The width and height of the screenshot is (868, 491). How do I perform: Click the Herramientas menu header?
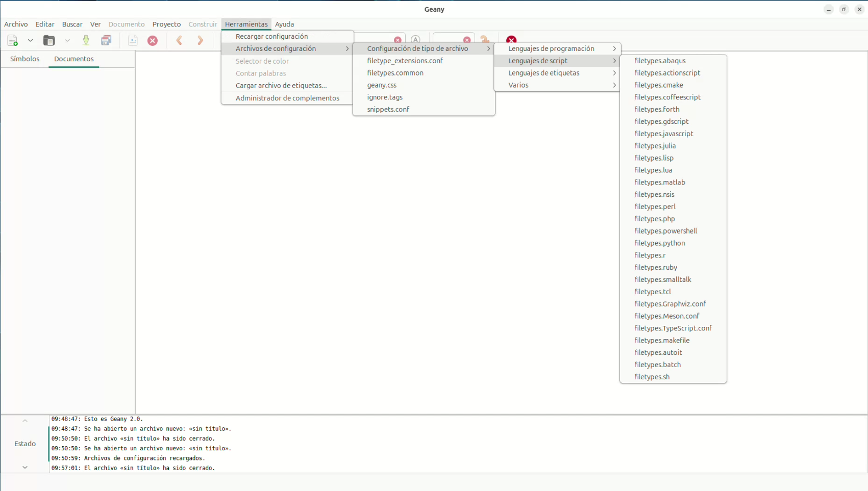pos(246,24)
